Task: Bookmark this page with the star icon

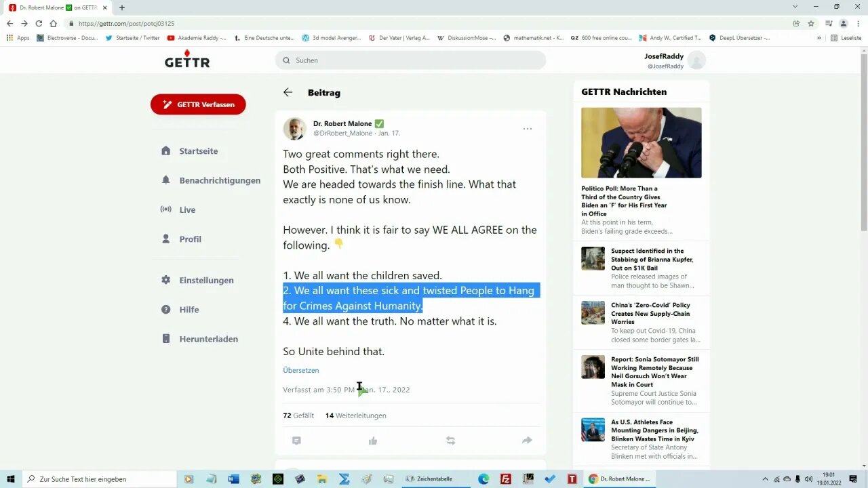Action: (811, 24)
